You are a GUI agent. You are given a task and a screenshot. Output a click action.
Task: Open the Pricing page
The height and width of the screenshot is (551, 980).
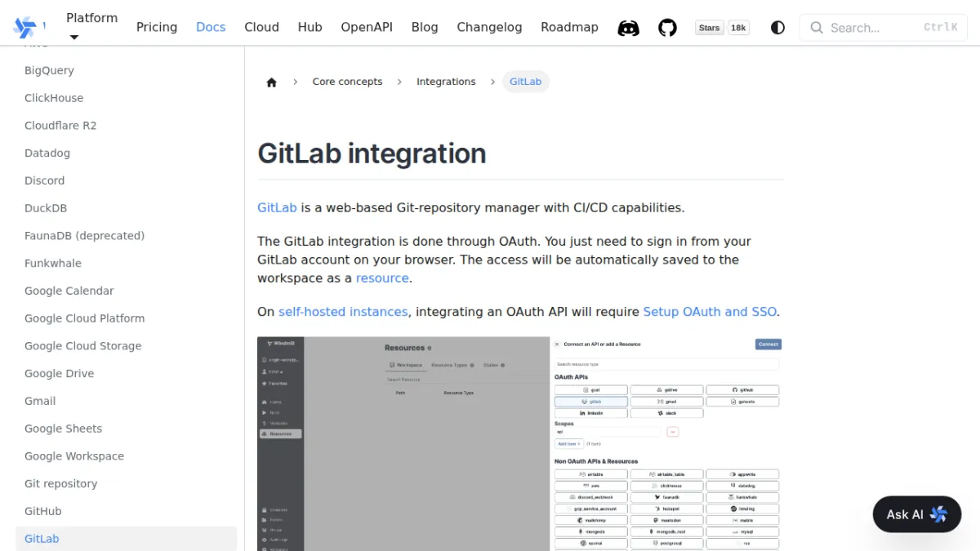(x=157, y=27)
